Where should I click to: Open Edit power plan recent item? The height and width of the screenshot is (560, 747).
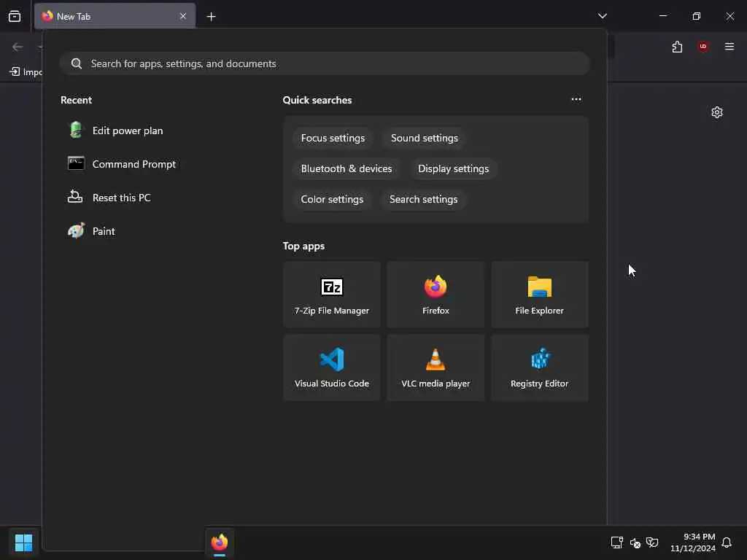(116, 131)
